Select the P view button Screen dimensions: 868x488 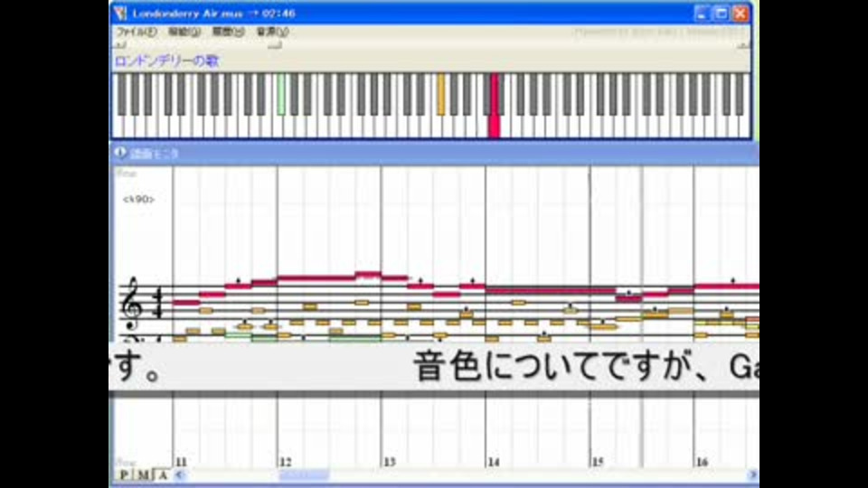125,474
